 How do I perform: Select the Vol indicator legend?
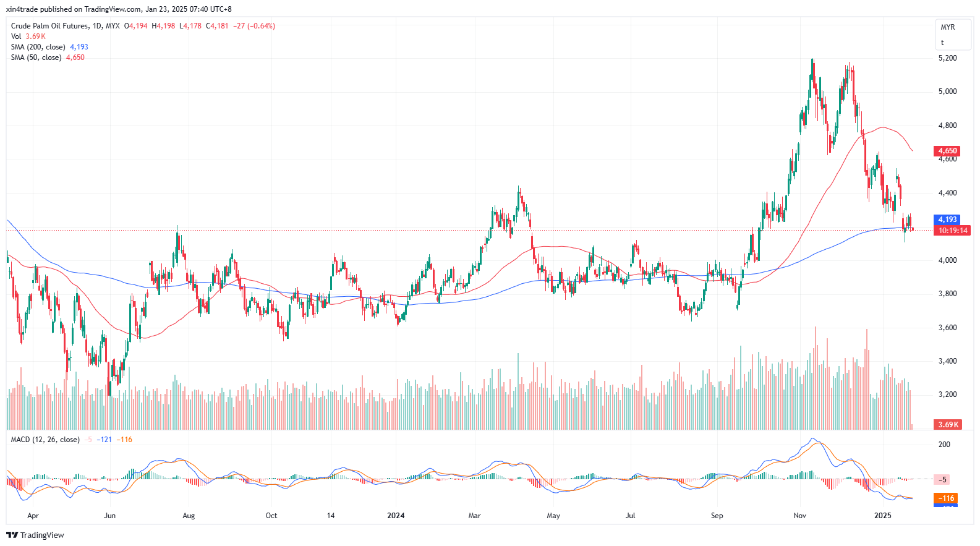[x=16, y=36]
